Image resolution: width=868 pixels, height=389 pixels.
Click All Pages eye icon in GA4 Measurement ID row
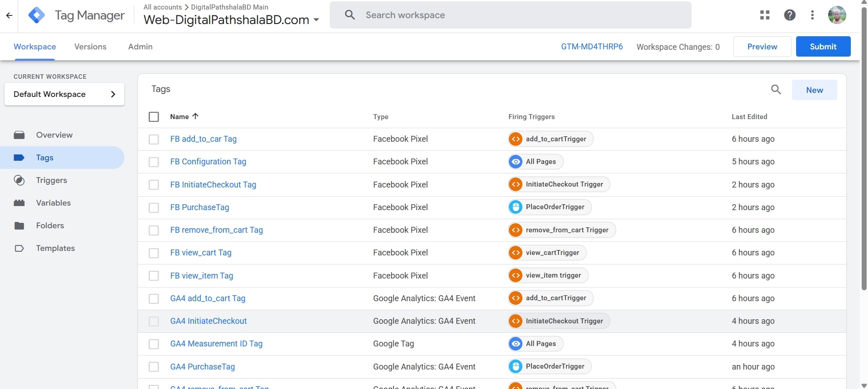(516, 344)
